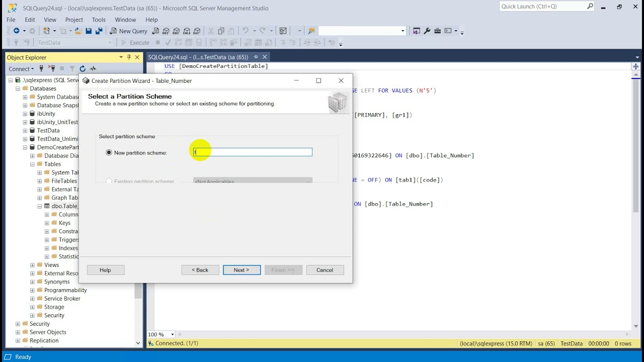Select the ibUnity database in tree

pos(46,114)
